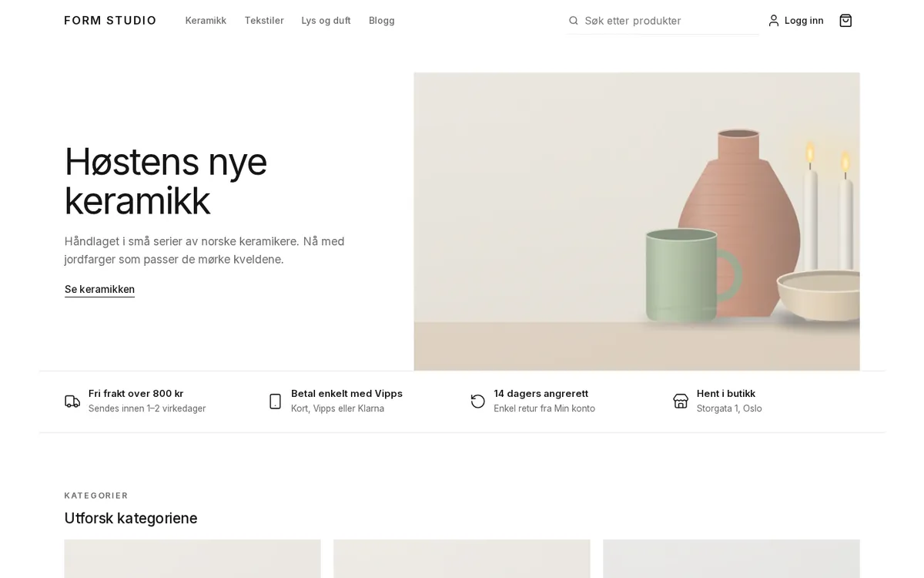Open the Keramikk menu item

click(206, 21)
